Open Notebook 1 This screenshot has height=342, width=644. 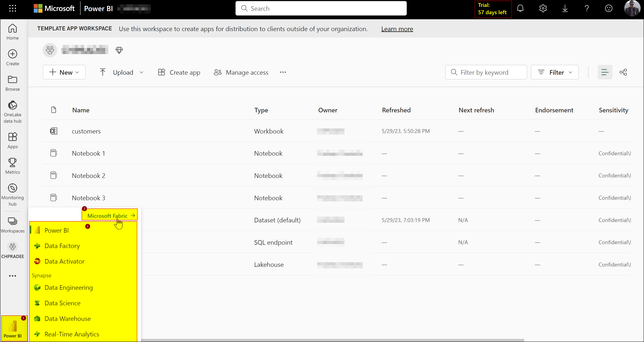pos(88,153)
